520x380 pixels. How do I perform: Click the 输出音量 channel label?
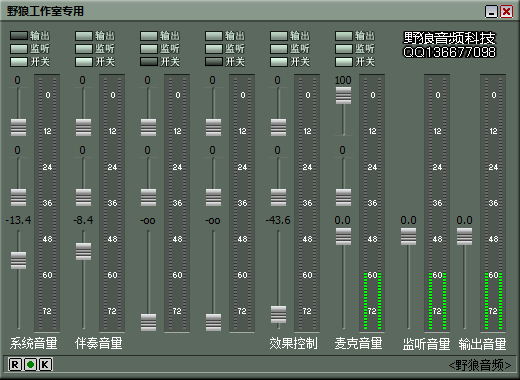coord(482,344)
